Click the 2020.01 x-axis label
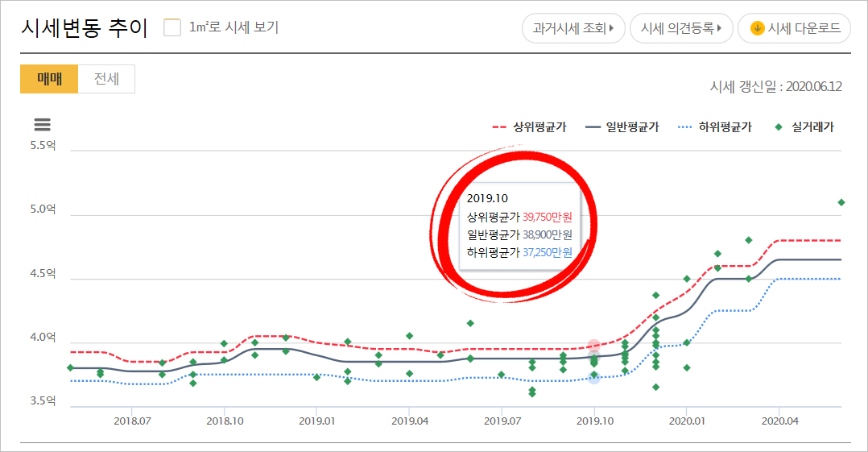 pyautogui.click(x=687, y=421)
